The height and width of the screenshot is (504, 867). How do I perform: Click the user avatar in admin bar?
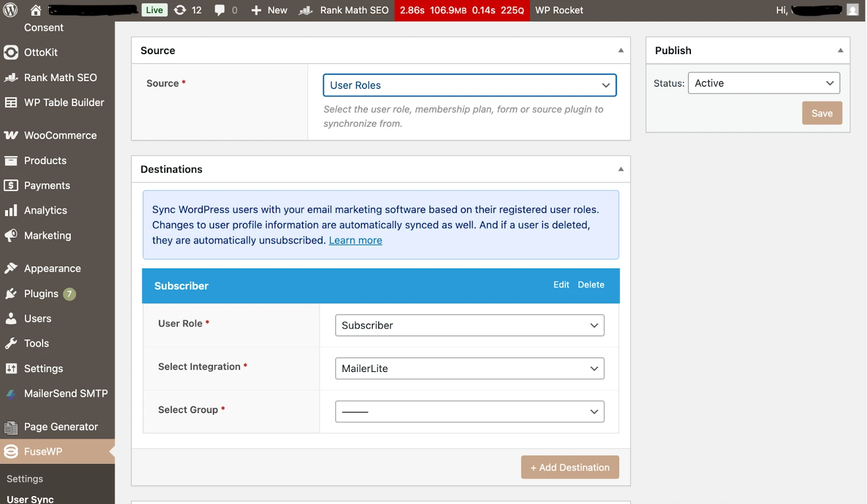(852, 10)
